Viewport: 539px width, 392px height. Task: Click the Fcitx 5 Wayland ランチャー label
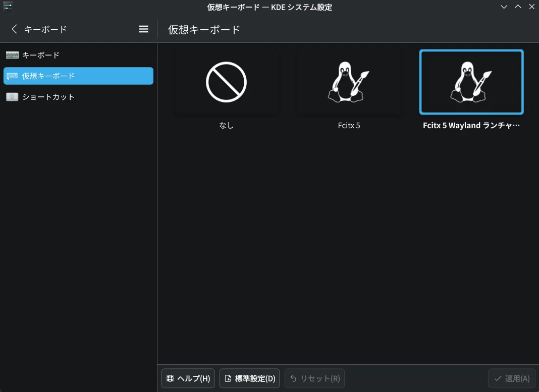click(471, 126)
